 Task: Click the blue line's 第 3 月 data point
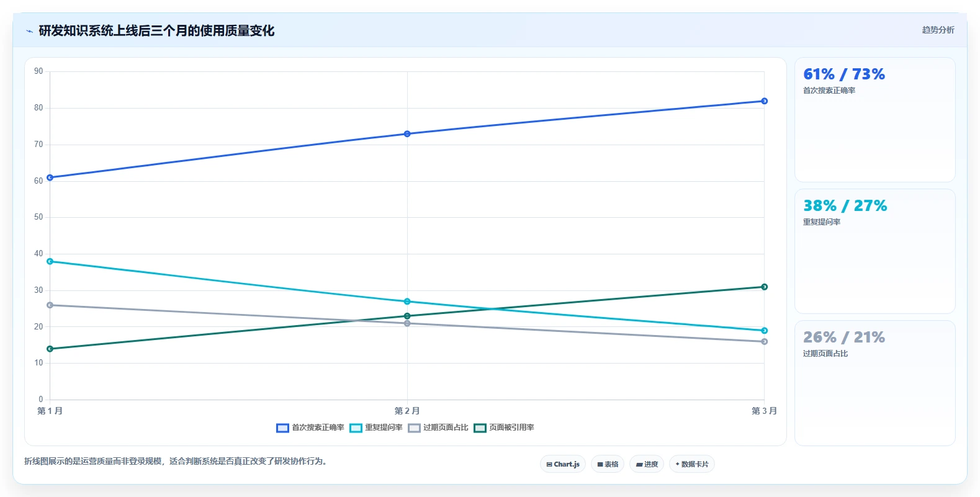point(764,101)
